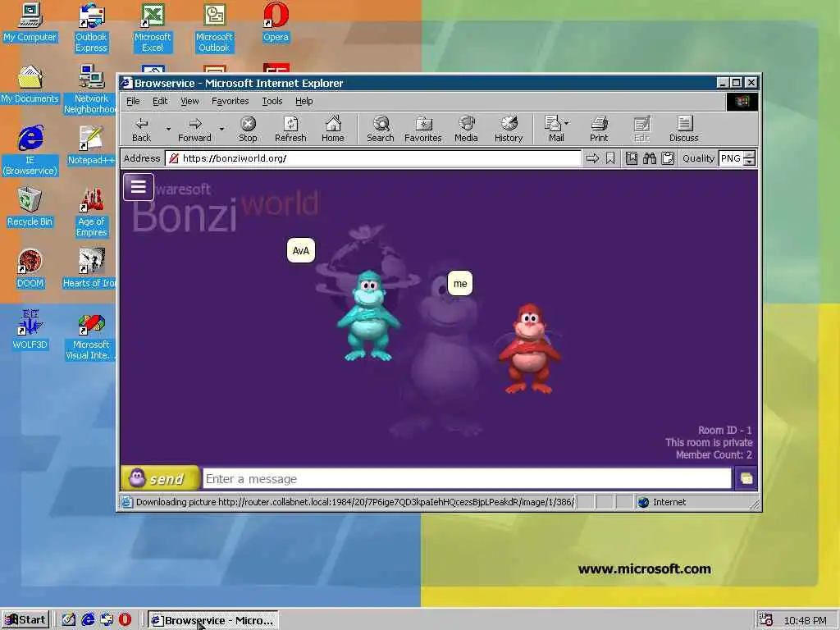This screenshot has height=630, width=840.
Task: Open Notepad++ desktop shortcut
Action: pyautogui.click(x=91, y=146)
